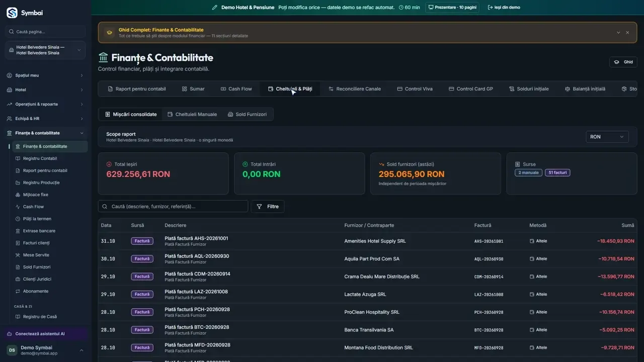Viewport: 644px width, 362px height.
Task: Expand Operațiuni & rapoarte sidebar section
Action: (45, 104)
